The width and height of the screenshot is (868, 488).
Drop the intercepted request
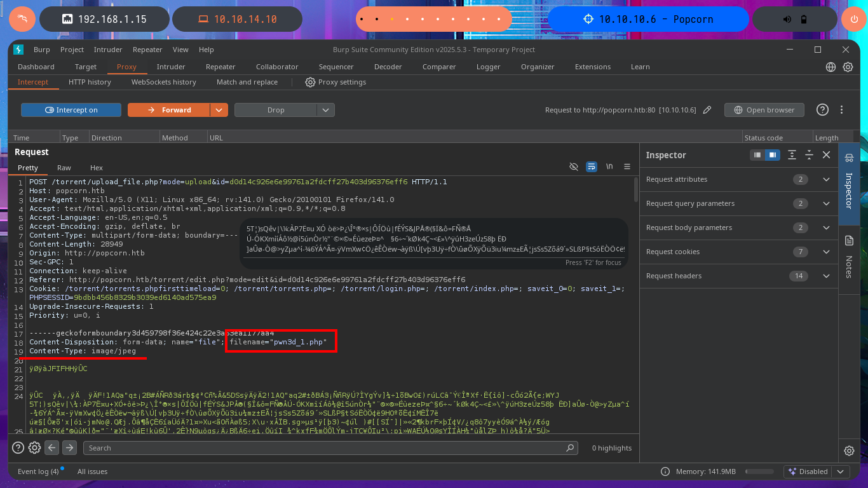(x=276, y=110)
